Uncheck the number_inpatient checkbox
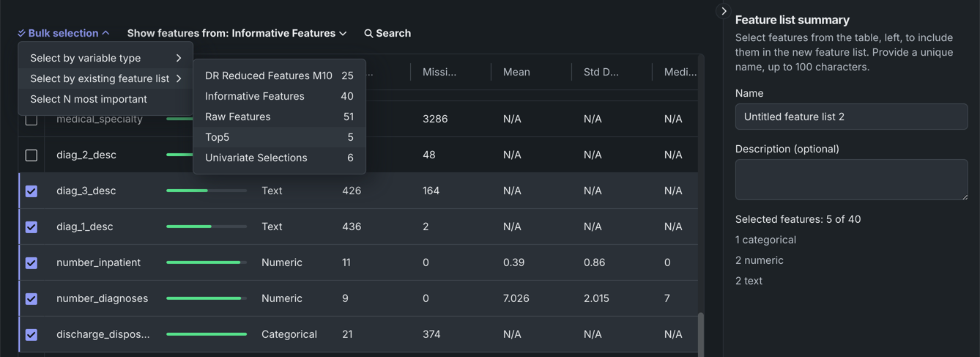Image resolution: width=980 pixels, height=357 pixels. click(x=31, y=262)
